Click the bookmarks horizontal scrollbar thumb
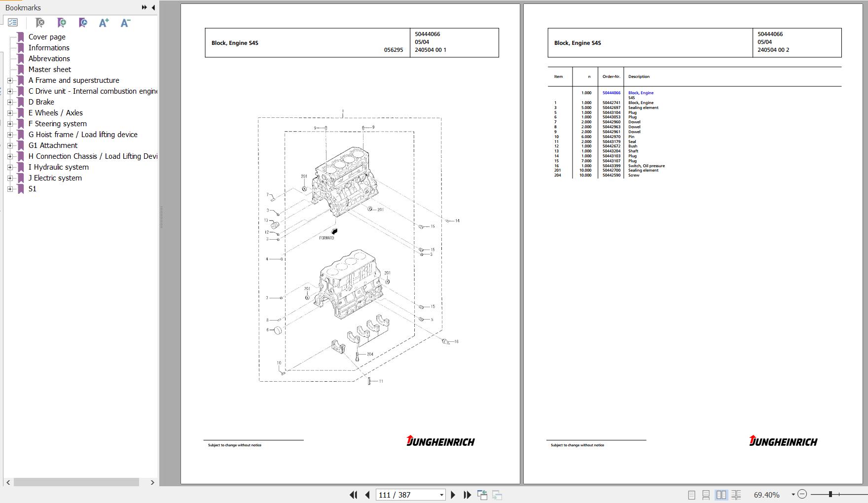Screen dimensions: 868x503 click(x=76, y=482)
